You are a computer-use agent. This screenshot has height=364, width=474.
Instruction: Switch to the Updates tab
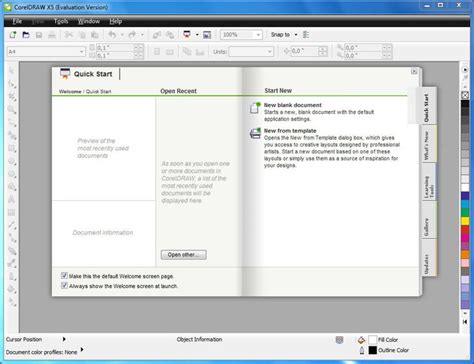429,258
